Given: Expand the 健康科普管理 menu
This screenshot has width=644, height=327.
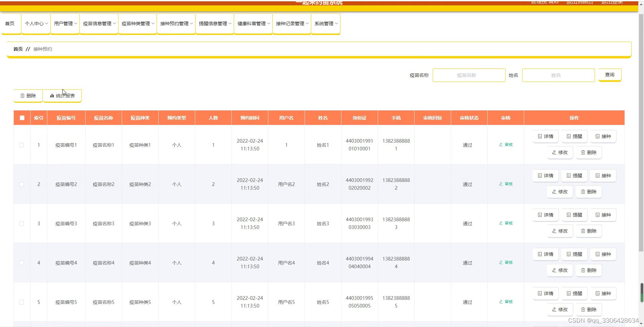Looking at the screenshot, I should [x=254, y=24].
